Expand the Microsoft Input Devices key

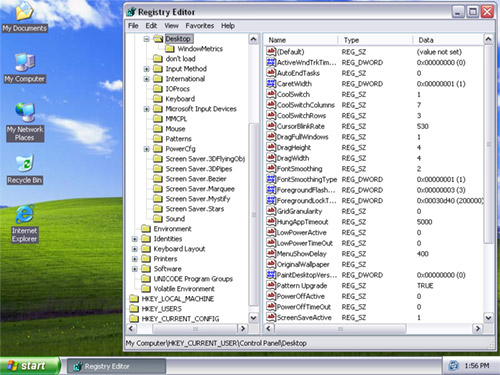(146, 109)
